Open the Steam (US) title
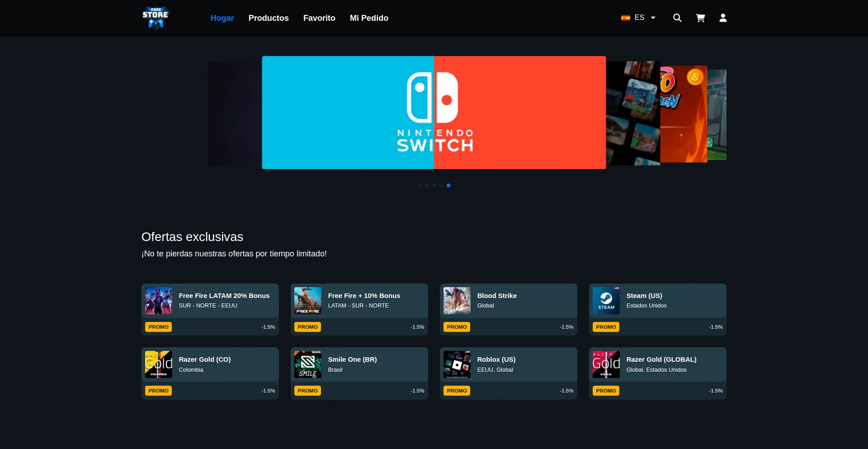The image size is (868, 449). [x=644, y=296]
